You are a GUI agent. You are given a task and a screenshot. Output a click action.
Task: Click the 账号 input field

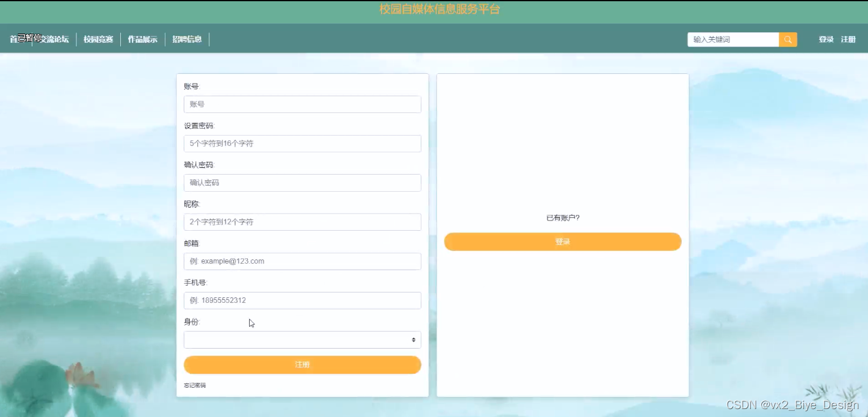(302, 104)
